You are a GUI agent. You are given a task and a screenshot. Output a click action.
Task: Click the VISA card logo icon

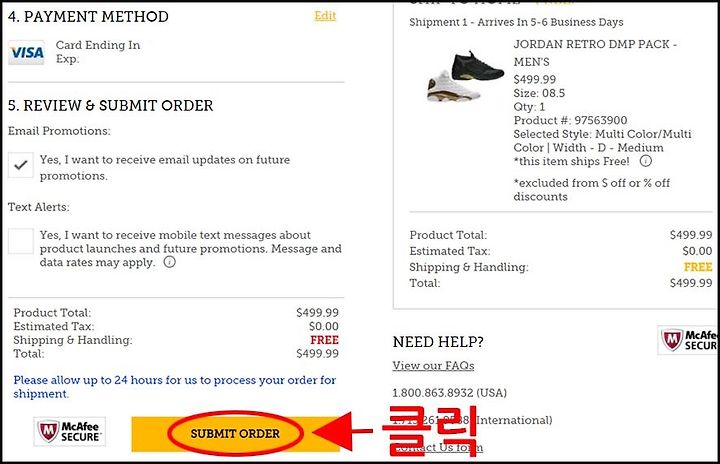tap(27, 53)
